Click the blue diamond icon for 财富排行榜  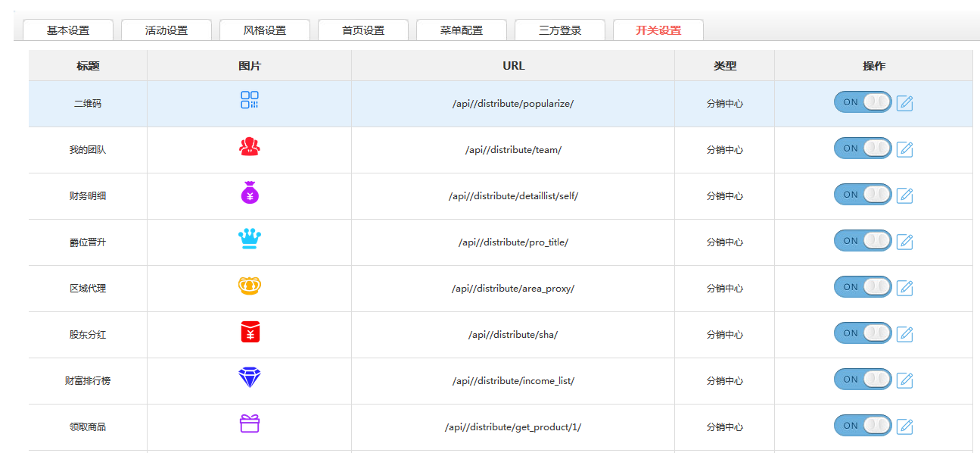249,377
